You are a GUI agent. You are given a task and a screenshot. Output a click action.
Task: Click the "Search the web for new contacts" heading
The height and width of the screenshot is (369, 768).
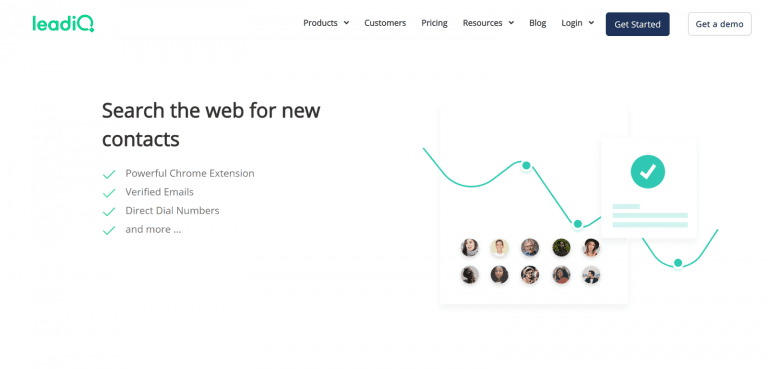point(211,124)
